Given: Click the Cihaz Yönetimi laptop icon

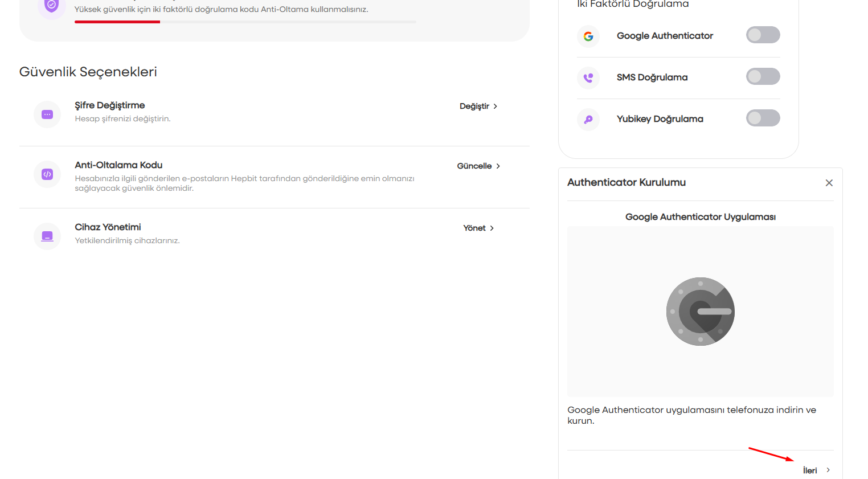Looking at the screenshot, I should pos(47,236).
